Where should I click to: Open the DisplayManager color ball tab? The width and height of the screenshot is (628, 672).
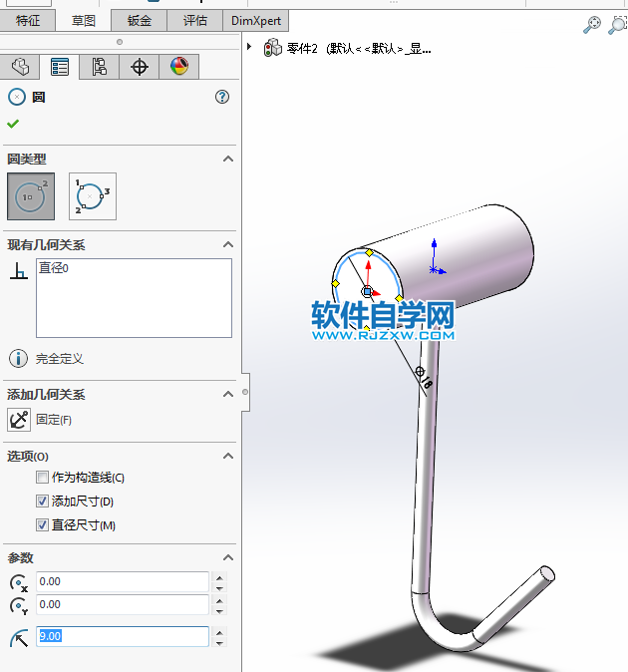pos(179,67)
